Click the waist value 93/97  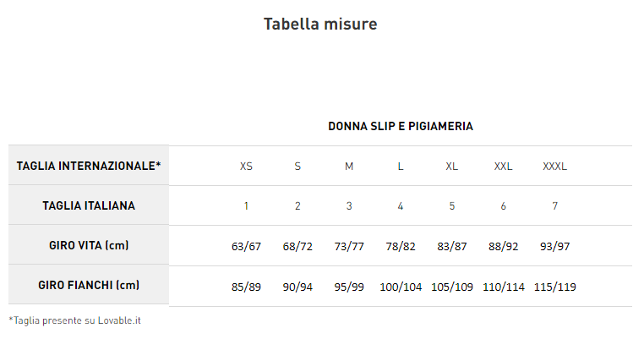click(554, 247)
